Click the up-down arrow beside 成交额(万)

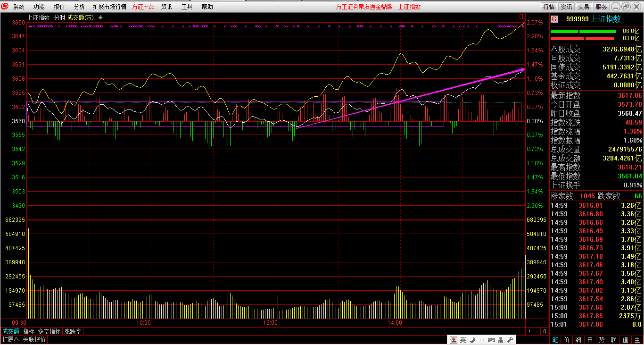click(x=100, y=17)
